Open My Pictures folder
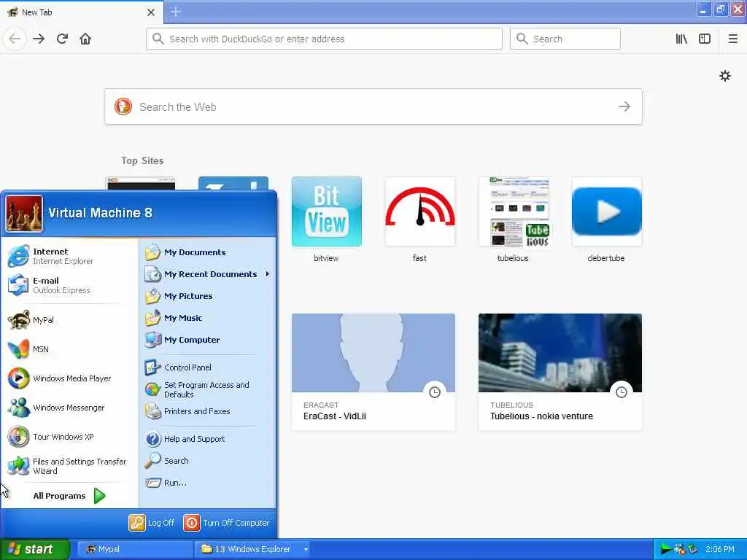 (x=208, y=296)
